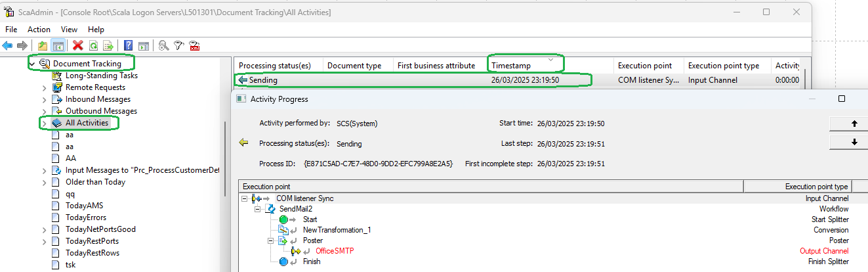Open the Action menu
Image resolution: width=868 pixels, height=272 pixels.
pos(39,30)
